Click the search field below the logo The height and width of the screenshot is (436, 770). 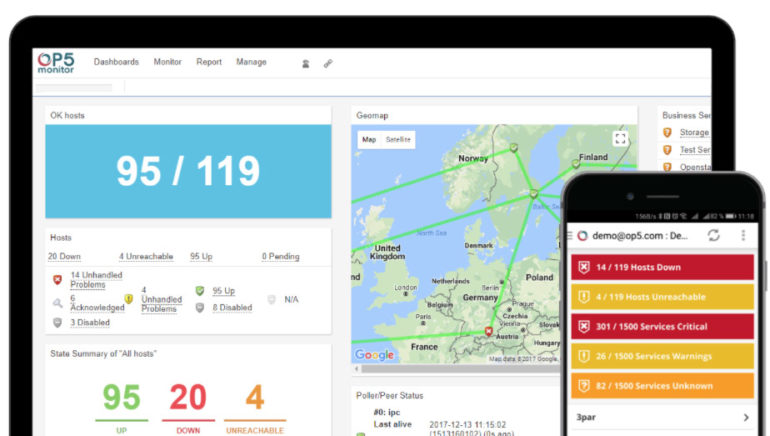click(74, 88)
